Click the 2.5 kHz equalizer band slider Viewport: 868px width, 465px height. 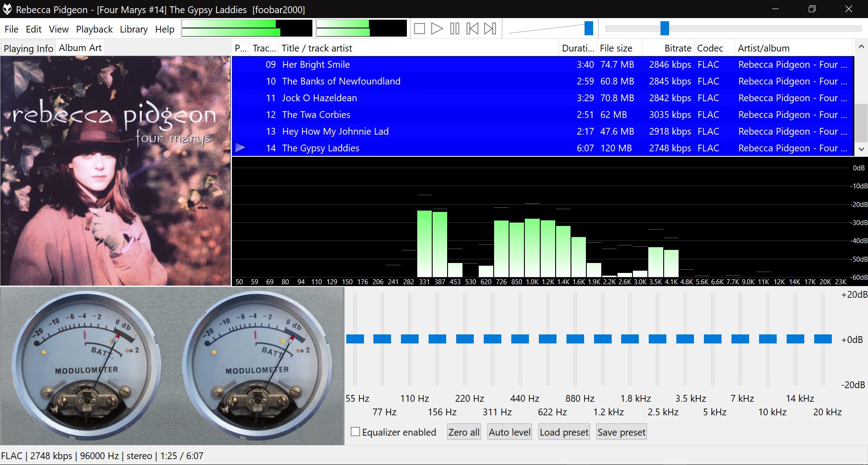tap(658, 339)
